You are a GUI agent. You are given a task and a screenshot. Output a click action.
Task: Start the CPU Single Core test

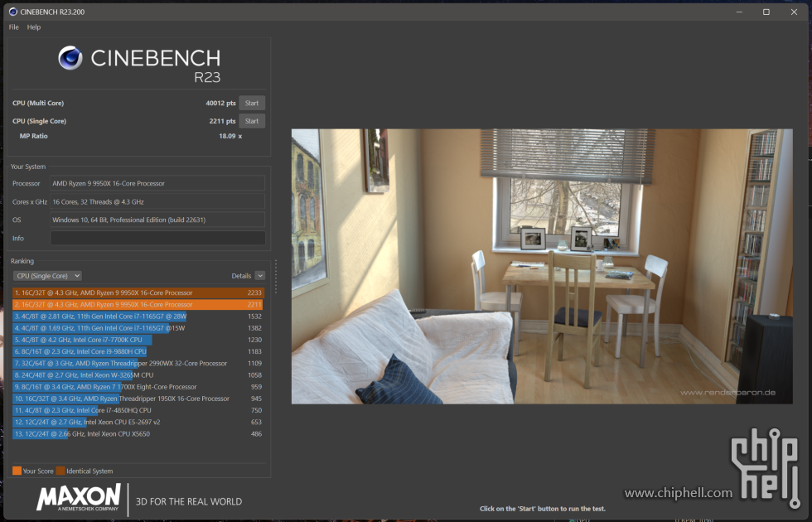coord(252,121)
